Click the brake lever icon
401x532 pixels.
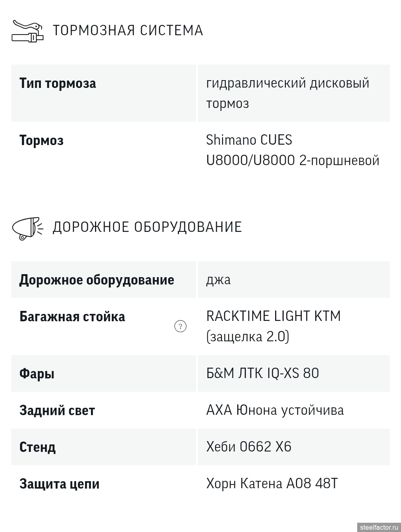point(27,30)
